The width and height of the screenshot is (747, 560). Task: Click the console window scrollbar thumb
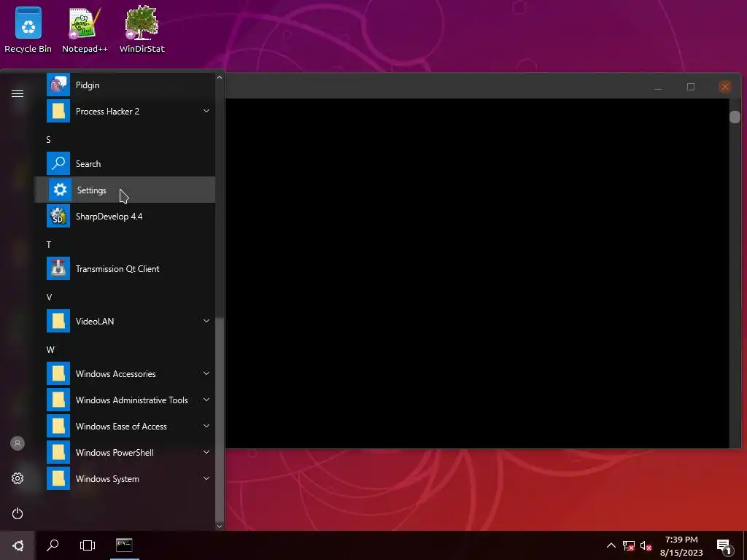[x=735, y=117]
